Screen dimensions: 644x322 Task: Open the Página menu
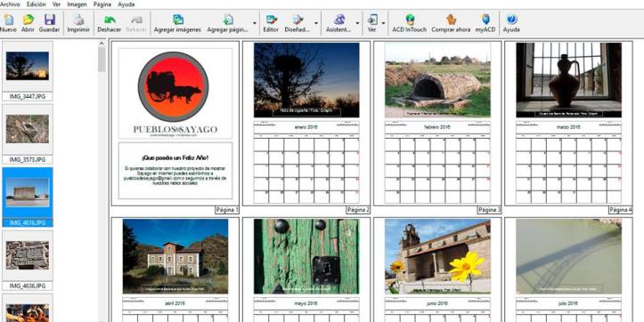point(102,4)
